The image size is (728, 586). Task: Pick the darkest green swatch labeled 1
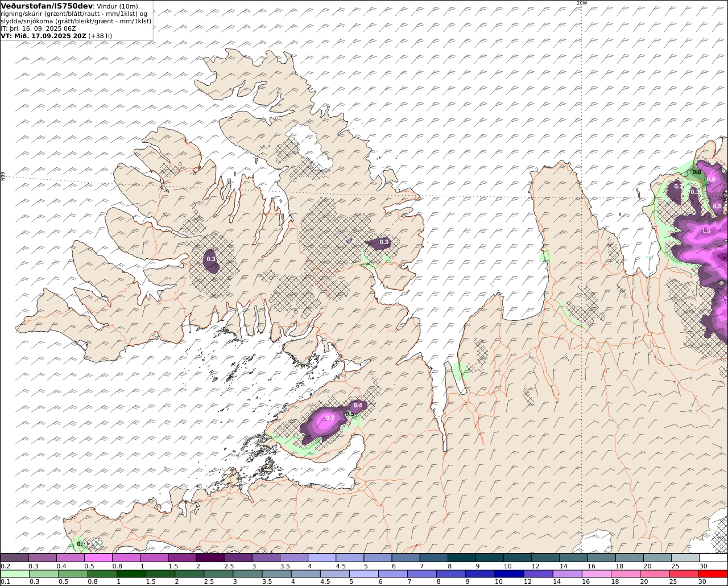click(x=131, y=573)
